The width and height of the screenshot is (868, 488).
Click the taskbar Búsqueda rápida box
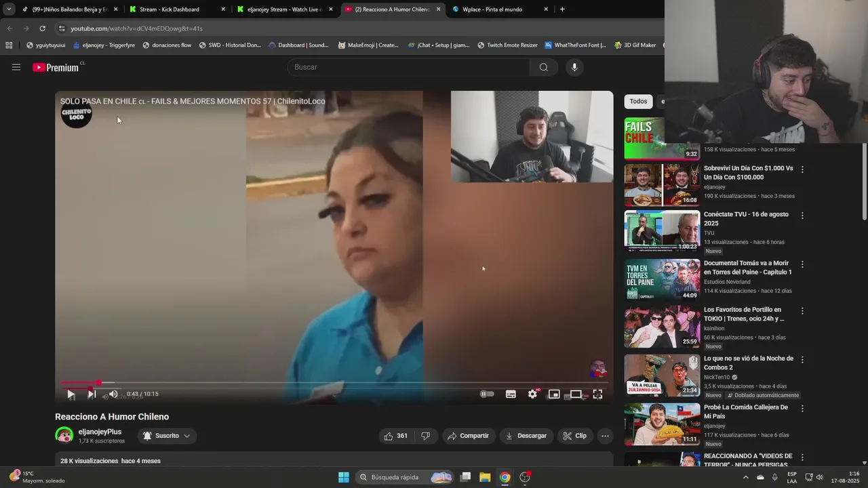coord(405,477)
